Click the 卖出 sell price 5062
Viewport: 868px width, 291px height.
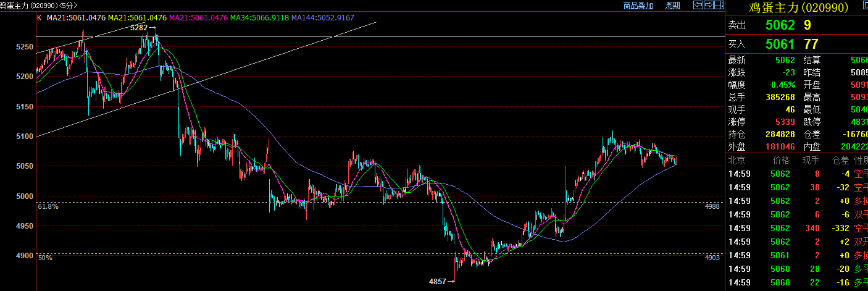pyautogui.click(x=779, y=25)
